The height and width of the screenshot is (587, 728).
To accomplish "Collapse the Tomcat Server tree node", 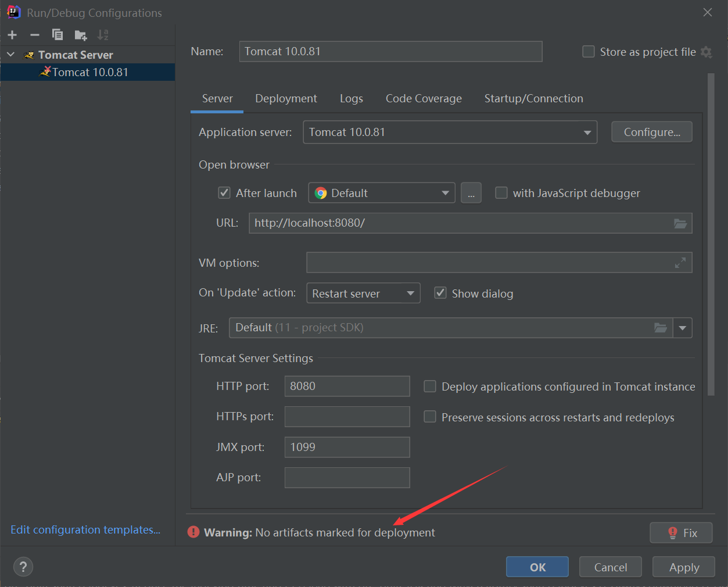I will coord(11,55).
